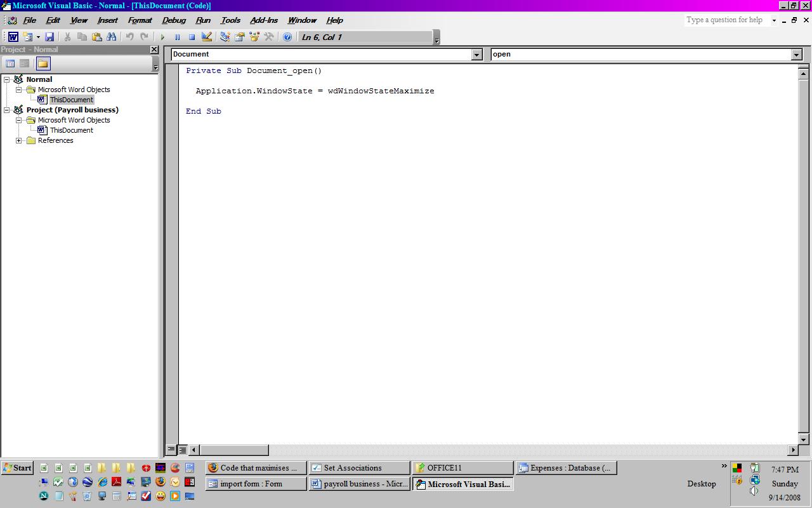Toggle Procedure View button at code window bottom

pos(171,450)
